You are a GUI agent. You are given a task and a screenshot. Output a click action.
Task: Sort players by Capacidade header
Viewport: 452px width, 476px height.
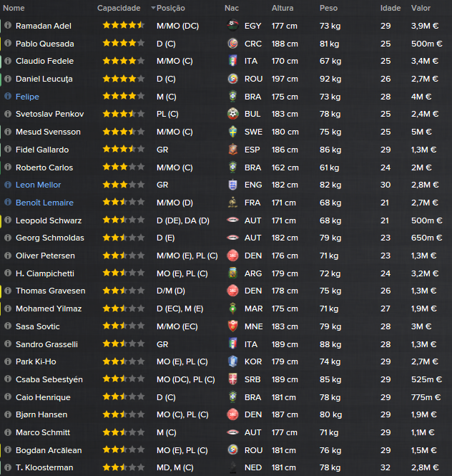[119, 8]
